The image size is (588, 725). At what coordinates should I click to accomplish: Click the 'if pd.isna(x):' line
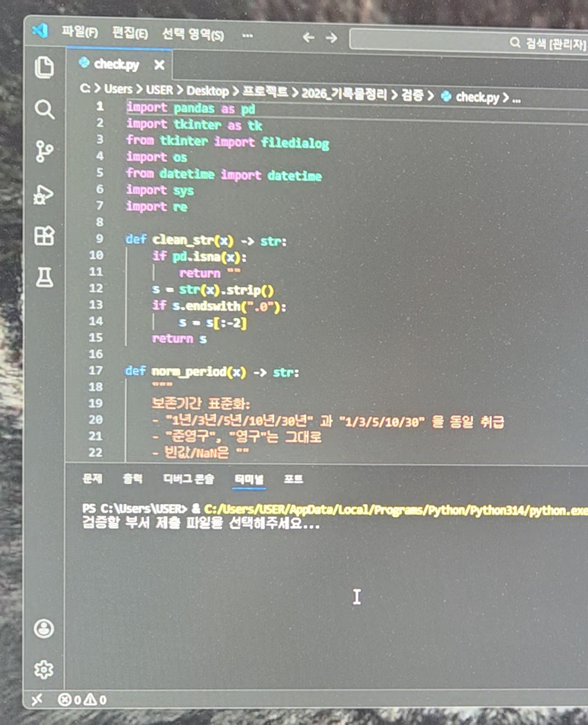coord(200,256)
